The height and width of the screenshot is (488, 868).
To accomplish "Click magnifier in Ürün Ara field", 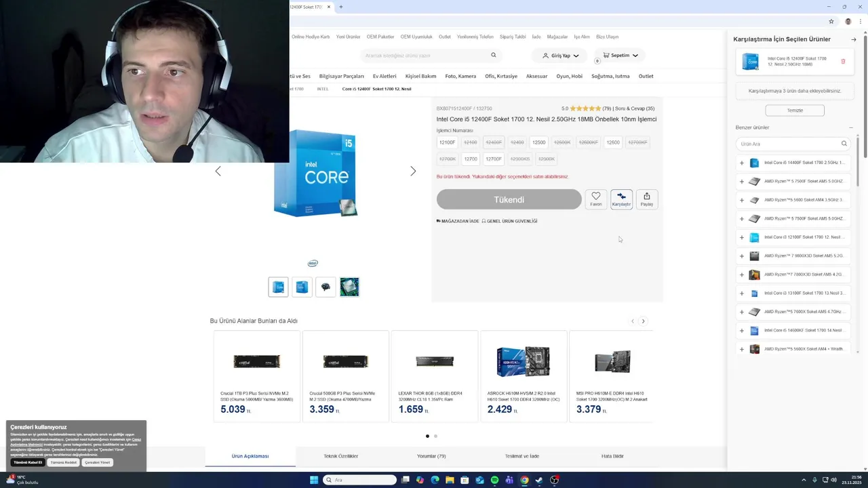I will point(844,144).
